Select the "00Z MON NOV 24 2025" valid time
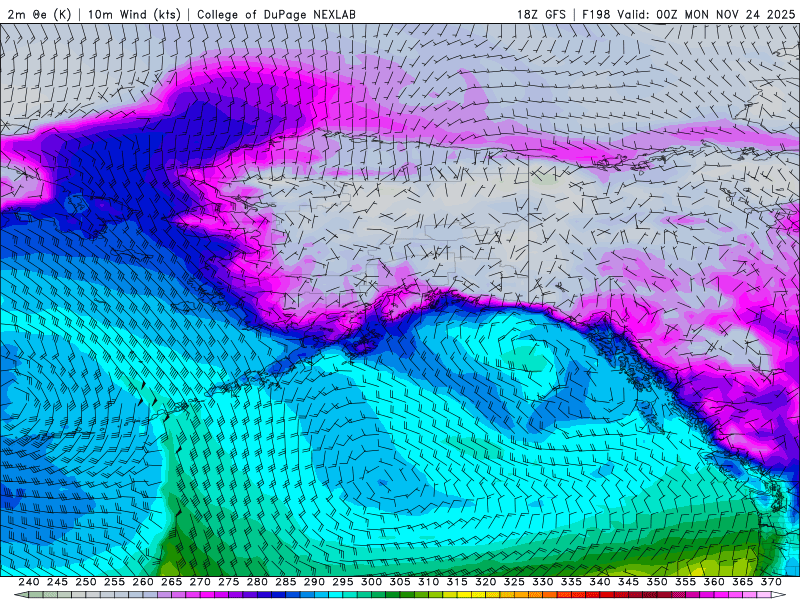Screen dimensions: 800x600 coord(726,14)
